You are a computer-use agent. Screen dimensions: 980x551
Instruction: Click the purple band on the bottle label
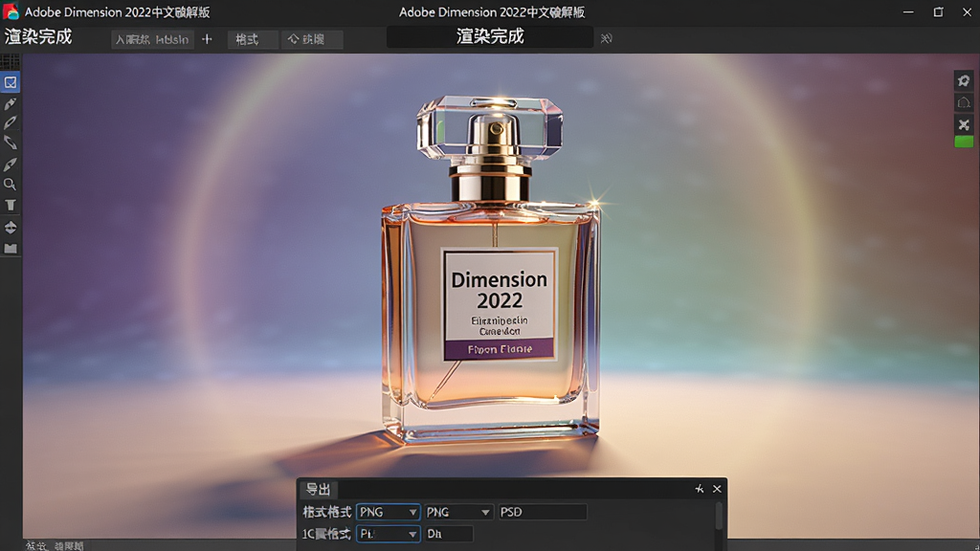click(x=500, y=349)
